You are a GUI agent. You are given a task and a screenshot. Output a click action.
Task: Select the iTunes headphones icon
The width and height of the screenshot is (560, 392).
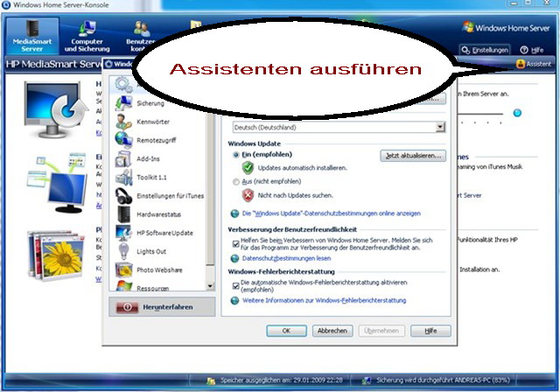coord(123,196)
